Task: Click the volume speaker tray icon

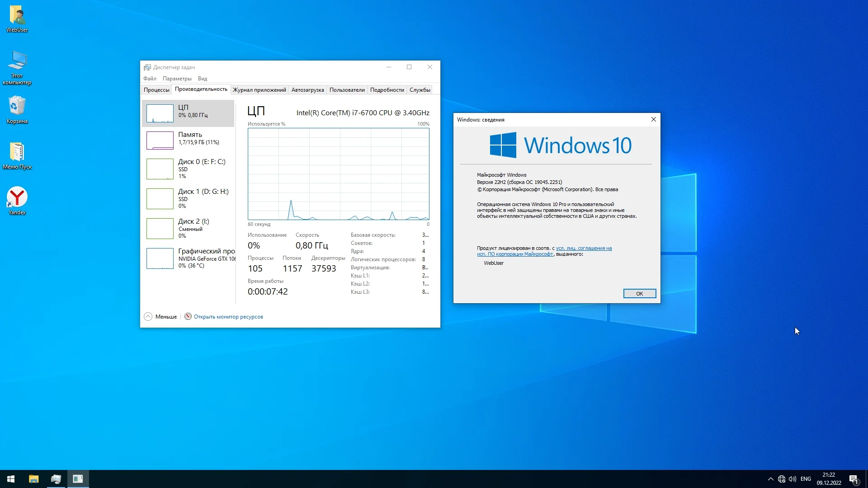Action: pyautogui.click(x=793, y=479)
